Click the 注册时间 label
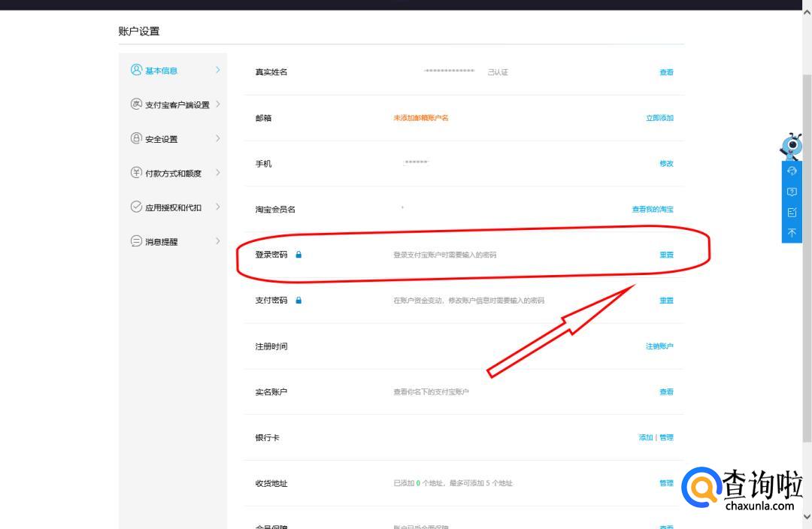 [271, 346]
